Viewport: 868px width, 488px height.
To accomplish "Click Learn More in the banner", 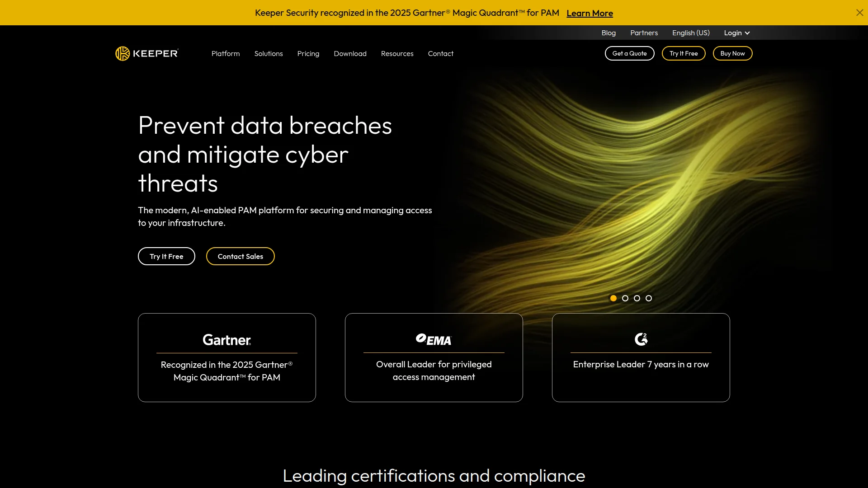I will (590, 13).
